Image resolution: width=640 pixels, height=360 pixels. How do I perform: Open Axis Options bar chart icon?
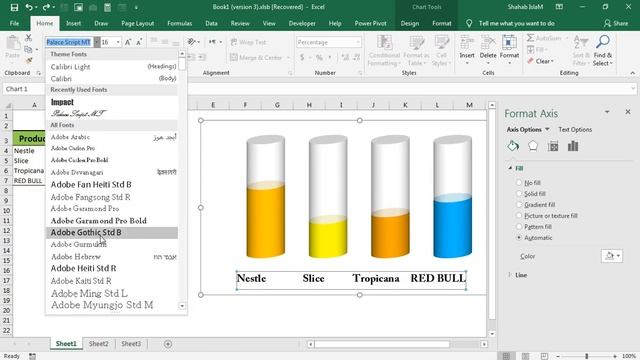(573, 146)
